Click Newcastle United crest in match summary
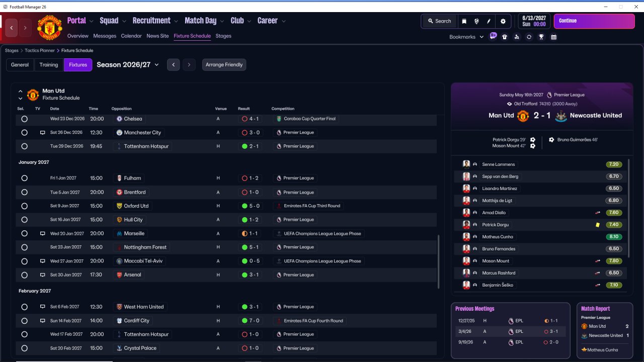 pyautogui.click(x=560, y=116)
